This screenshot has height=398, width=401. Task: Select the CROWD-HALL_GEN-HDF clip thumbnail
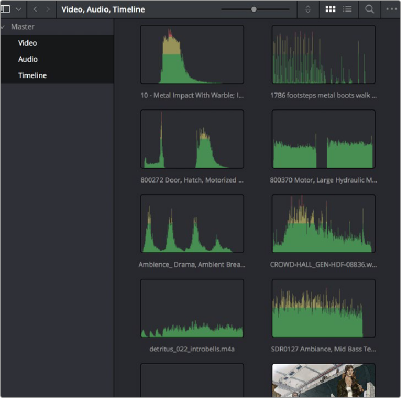tap(324, 224)
